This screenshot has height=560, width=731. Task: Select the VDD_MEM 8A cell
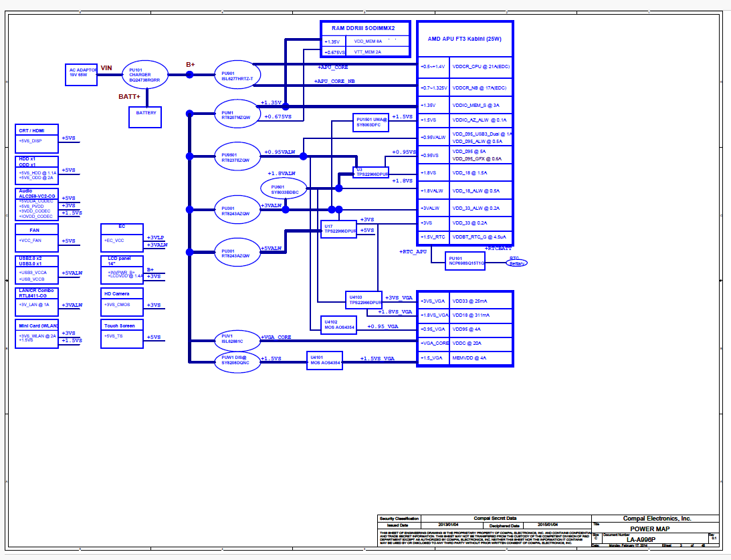pyautogui.click(x=378, y=41)
